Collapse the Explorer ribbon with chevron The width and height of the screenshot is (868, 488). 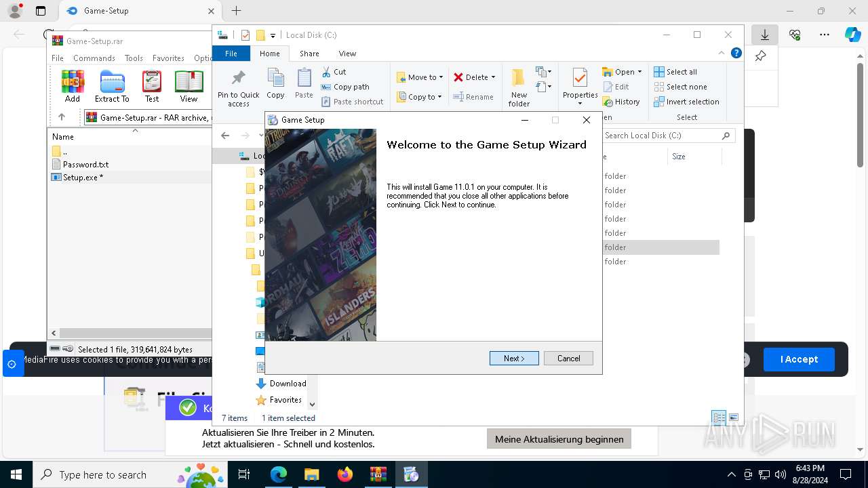722,53
